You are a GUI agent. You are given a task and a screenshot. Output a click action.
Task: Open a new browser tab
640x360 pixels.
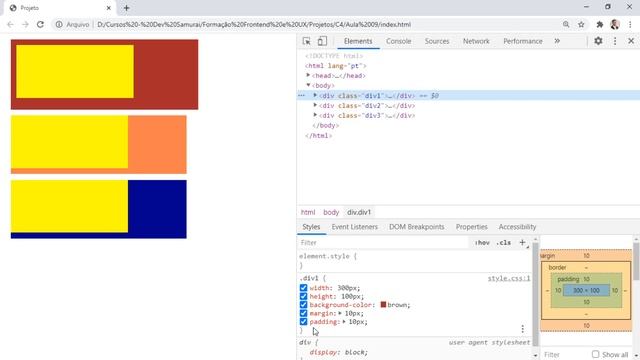pyautogui.click(x=126, y=8)
